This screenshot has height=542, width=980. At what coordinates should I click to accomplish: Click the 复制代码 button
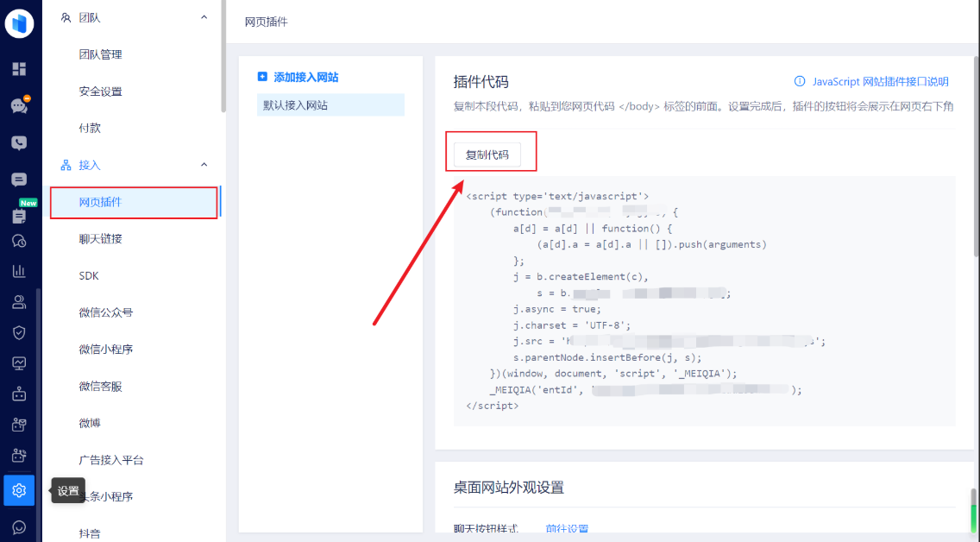pyautogui.click(x=489, y=152)
